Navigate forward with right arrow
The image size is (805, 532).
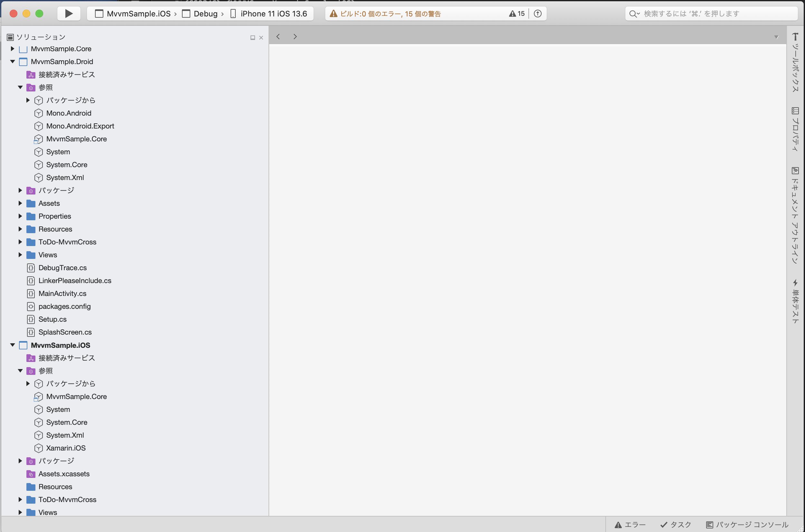(x=295, y=37)
